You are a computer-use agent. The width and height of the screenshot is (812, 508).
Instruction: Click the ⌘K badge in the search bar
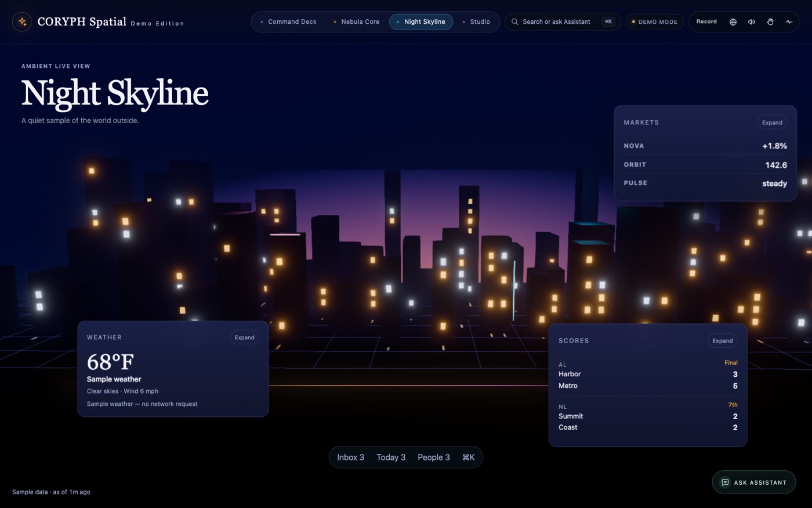pyautogui.click(x=608, y=22)
